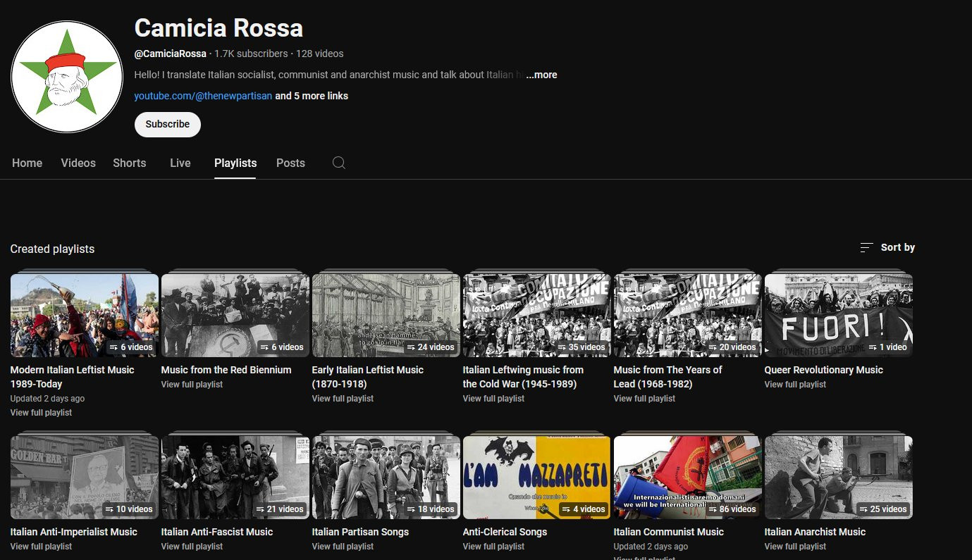Click the Italian Anti-Fascist Music title

[x=217, y=532]
